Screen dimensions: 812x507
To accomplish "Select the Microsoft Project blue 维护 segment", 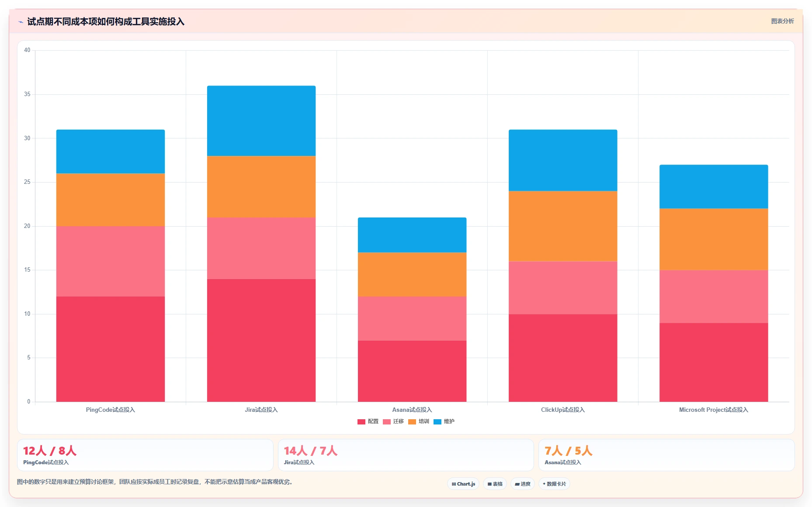I will coord(714,186).
